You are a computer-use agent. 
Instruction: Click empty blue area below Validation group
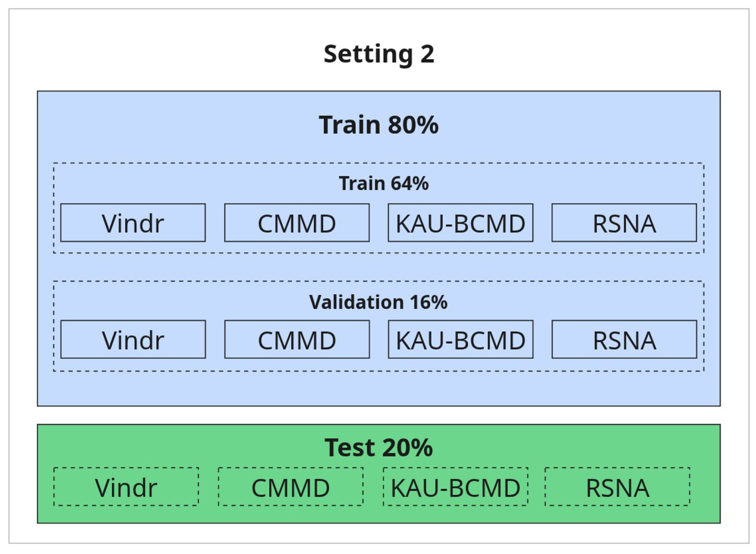pos(379,388)
